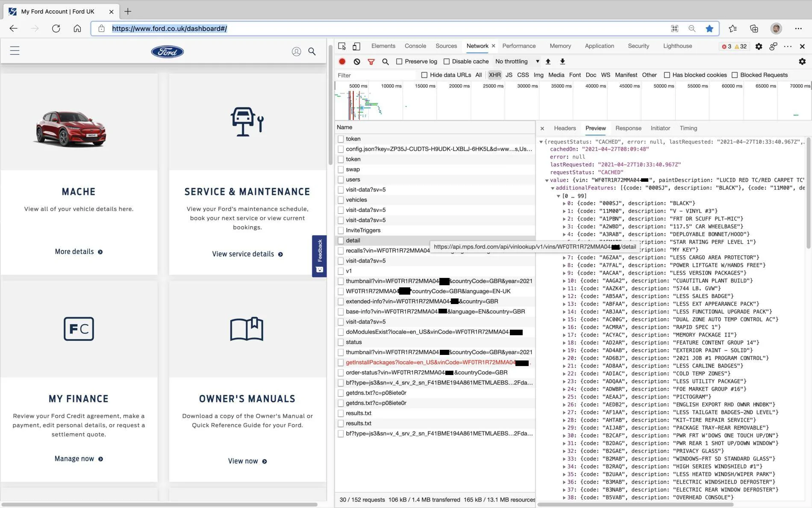
Task: Check Has blocked cookies
Action: [x=667, y=75]
